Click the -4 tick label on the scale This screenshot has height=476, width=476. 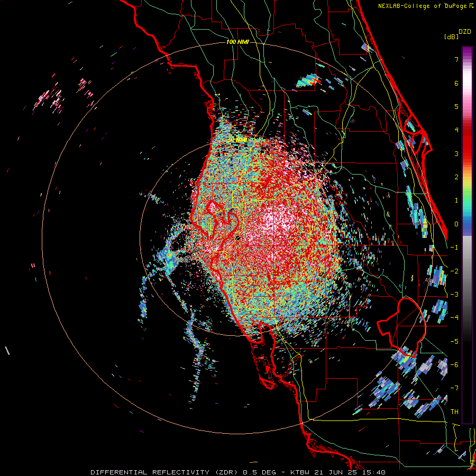454,318
